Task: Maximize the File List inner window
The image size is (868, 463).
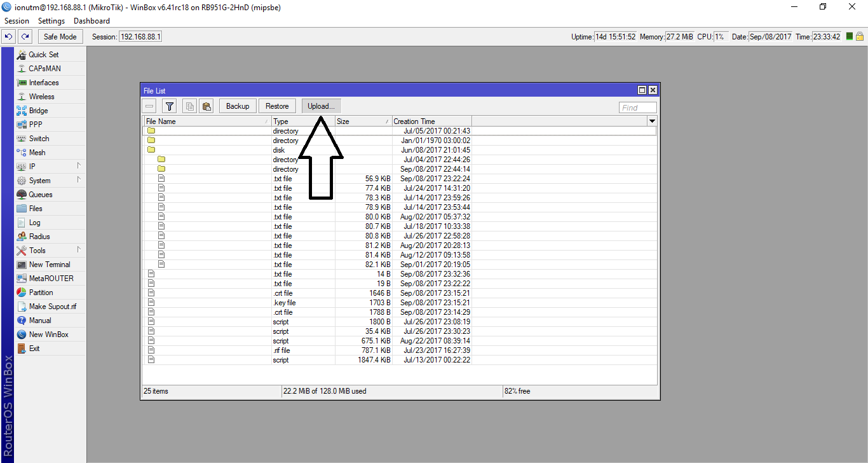Action: tap(642, 91)
